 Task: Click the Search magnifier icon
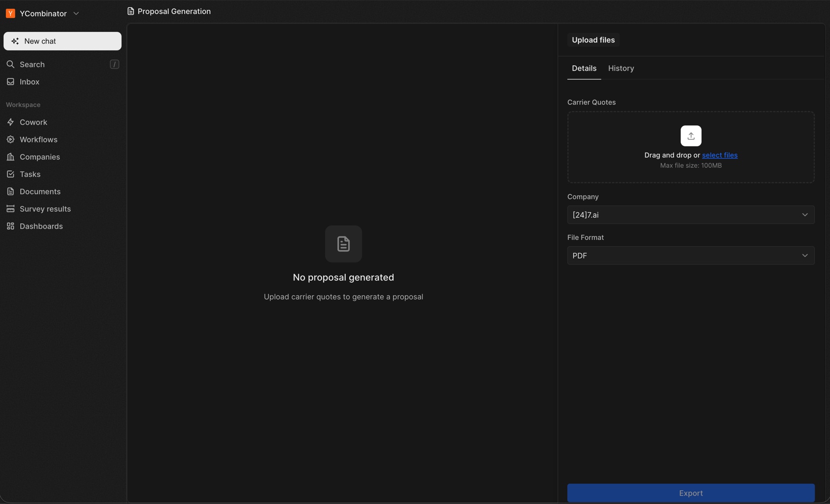tap(10, 64)
